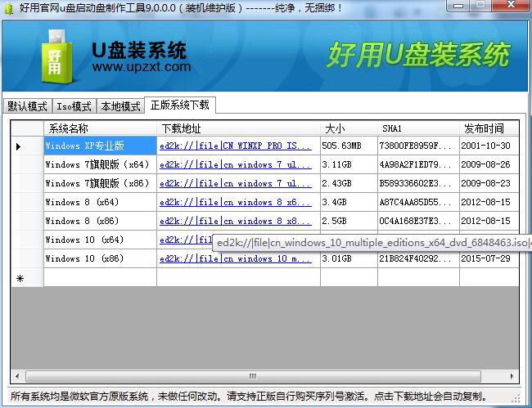Image resolution: width=532 pixels, height=408 pixels.
Task: Sort by the 系统名称 column header
Action: (x=100, y=128)
